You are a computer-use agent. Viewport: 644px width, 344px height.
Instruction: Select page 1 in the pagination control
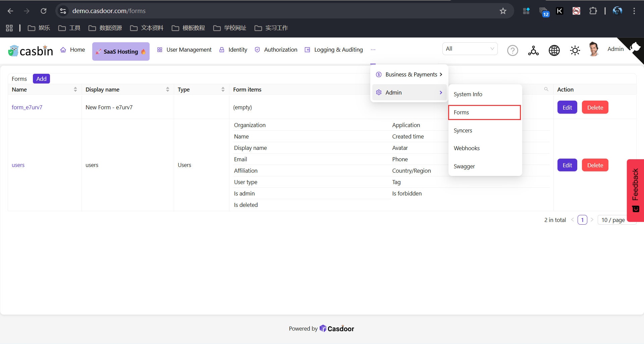tap(582, 220)
